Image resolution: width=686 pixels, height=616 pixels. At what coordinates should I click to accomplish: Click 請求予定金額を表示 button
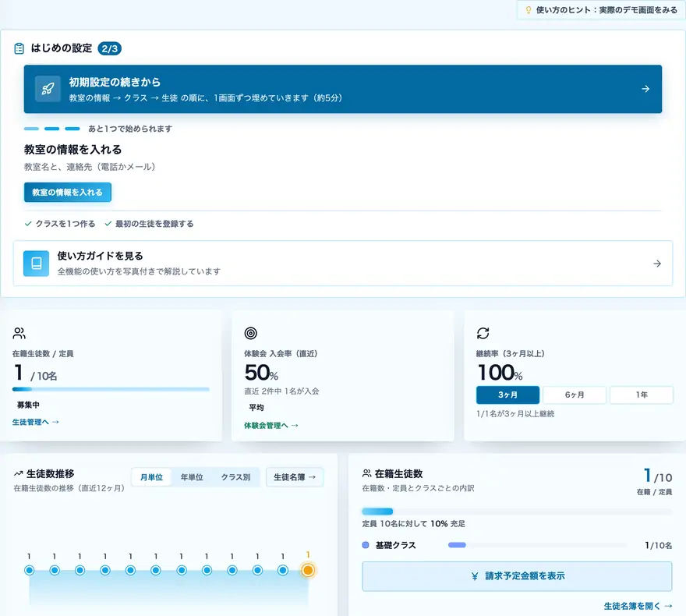517,576
